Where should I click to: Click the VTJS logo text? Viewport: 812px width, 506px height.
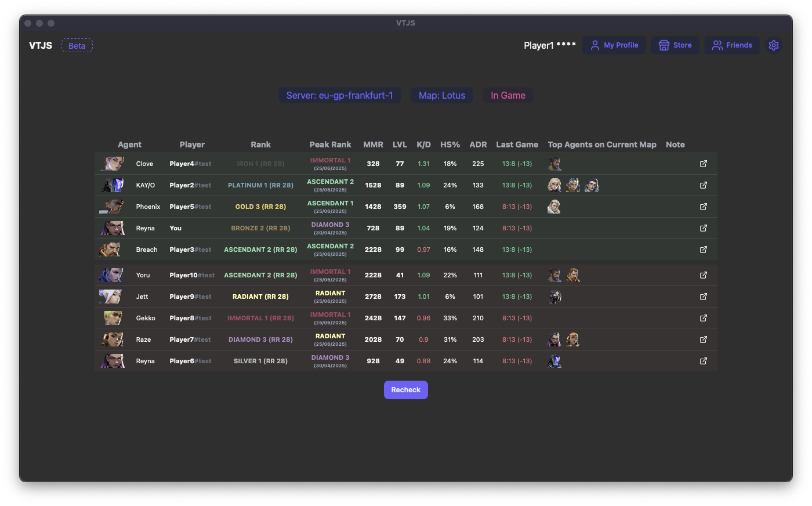[41, 45]
